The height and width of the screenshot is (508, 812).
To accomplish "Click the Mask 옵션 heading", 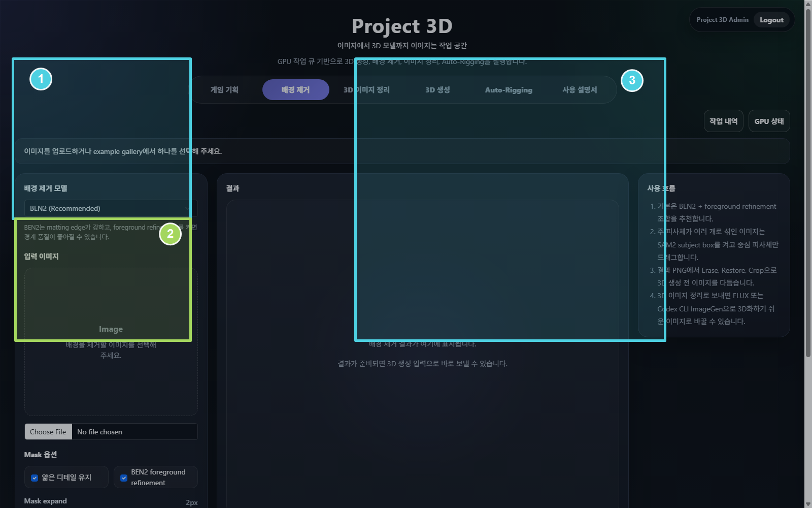I will tap(41, 455).
